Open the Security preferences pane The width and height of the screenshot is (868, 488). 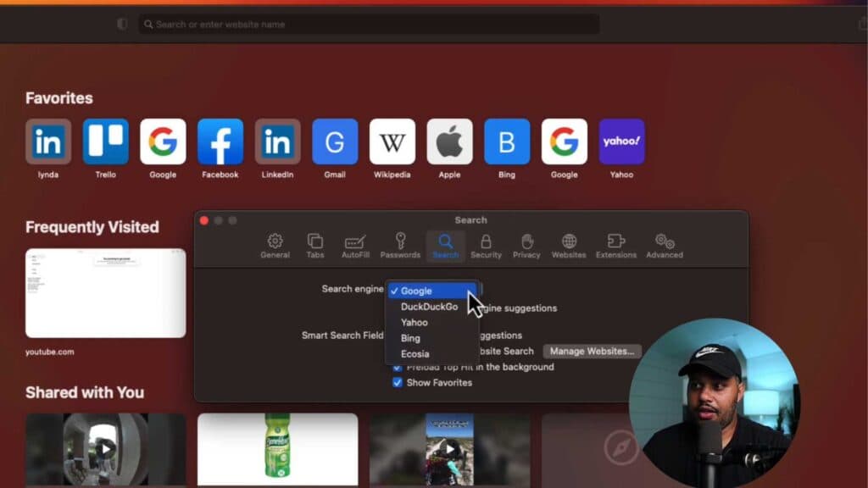tap(486, 247)
